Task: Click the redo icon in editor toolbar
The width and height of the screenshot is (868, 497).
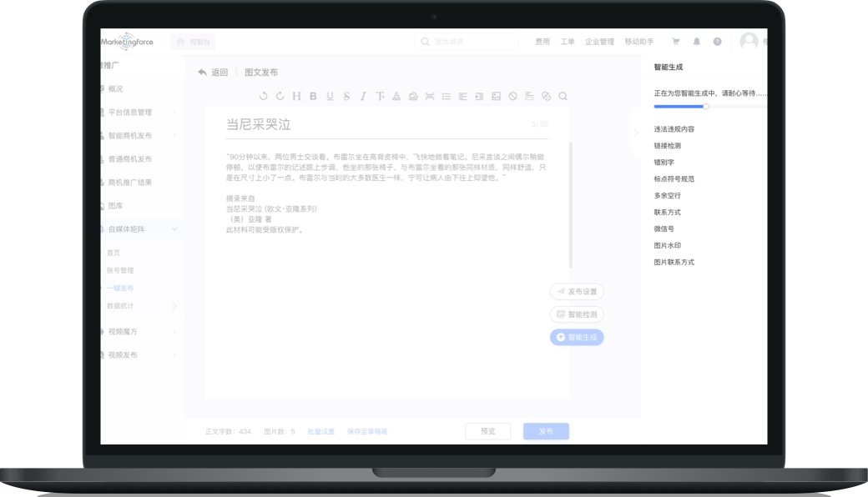Action: [280, 96]
